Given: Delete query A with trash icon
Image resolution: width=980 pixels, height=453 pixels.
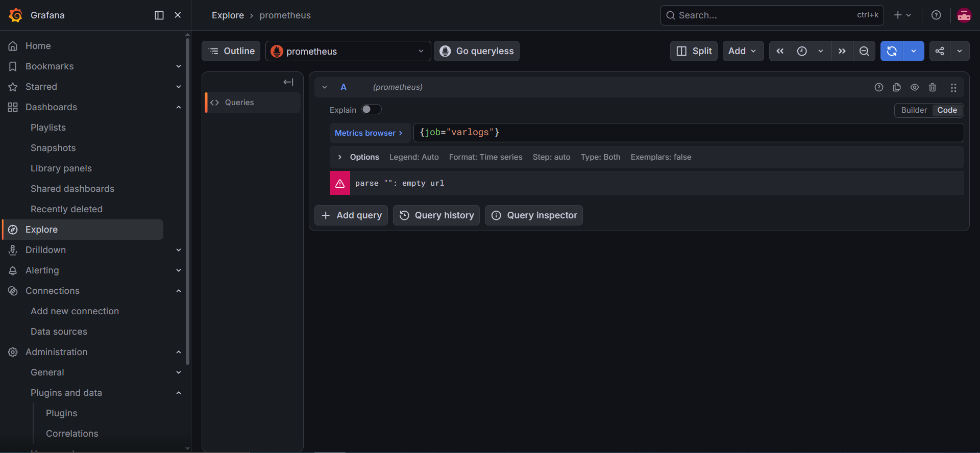Looking at the screenshot, I should point(933,87).
